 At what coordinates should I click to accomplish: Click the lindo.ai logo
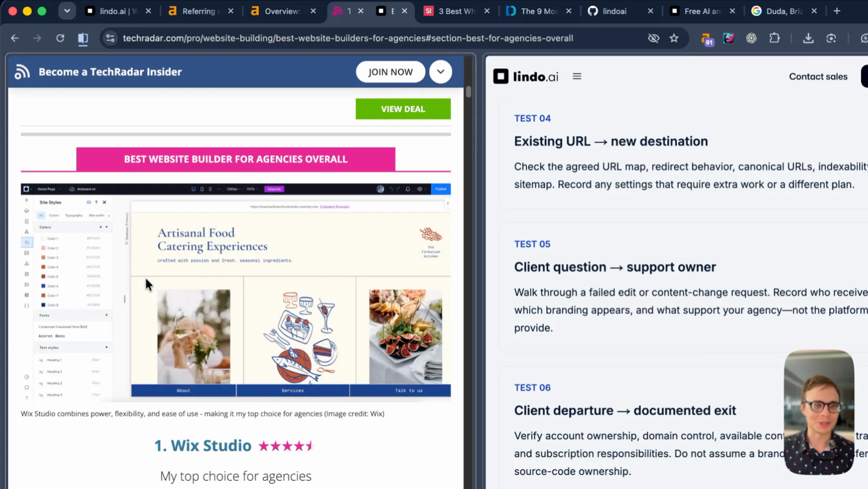point(526,77)
